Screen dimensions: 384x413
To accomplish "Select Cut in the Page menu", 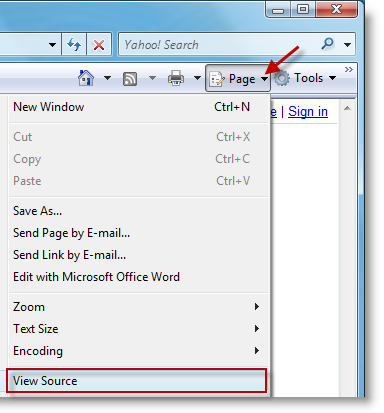I will (x=138, y=137).
